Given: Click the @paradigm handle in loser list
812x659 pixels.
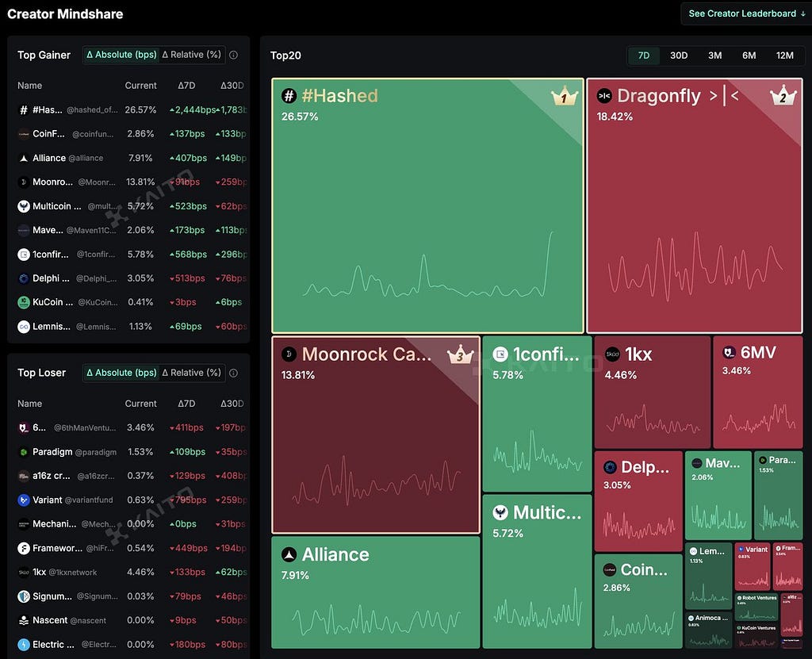Looking at the screenshot, I should (x=96, y=452).
